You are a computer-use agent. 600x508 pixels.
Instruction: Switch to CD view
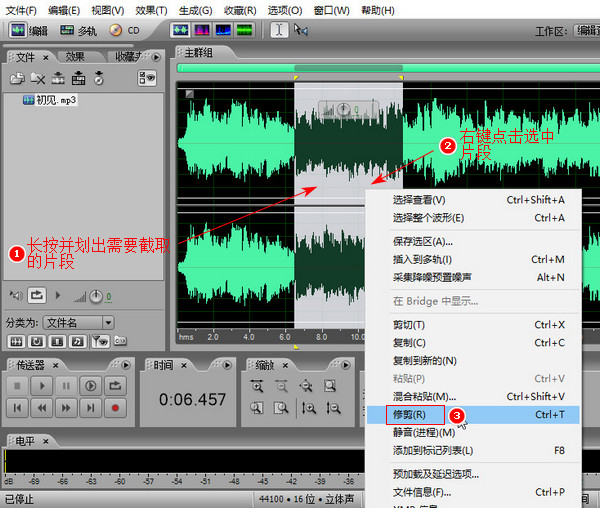[x=124, y=31]
